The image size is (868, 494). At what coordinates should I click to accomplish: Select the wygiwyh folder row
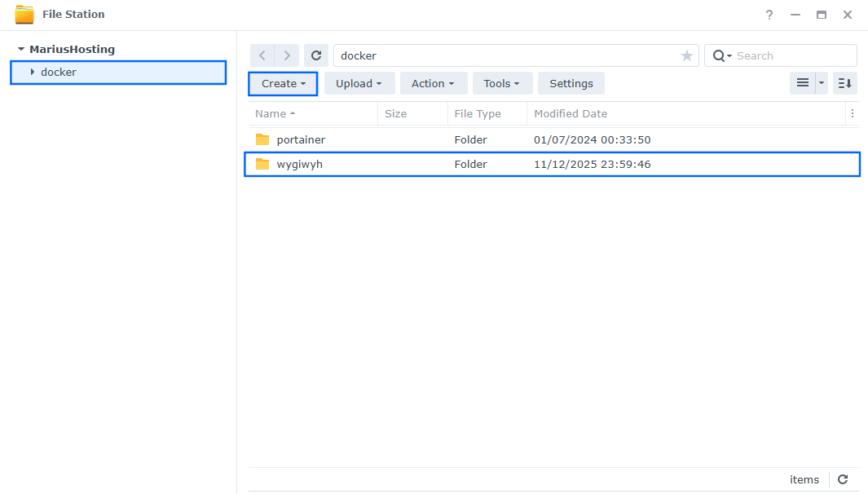[489, 164]
